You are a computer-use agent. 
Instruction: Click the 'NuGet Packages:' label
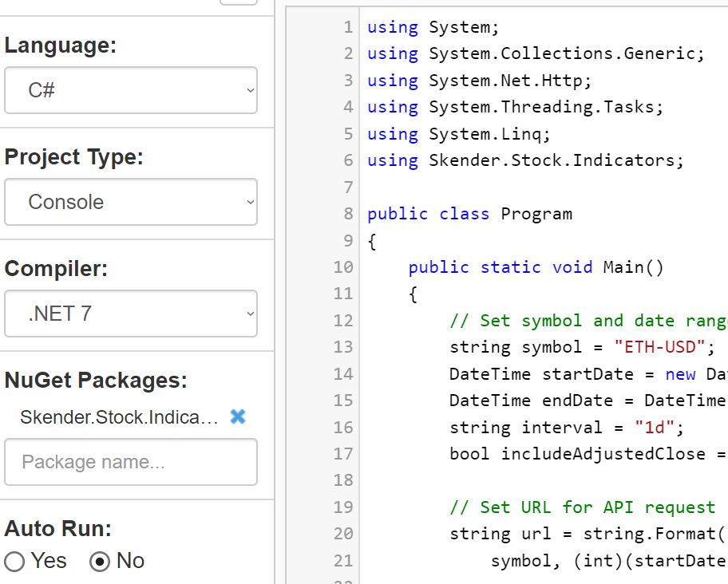pyautogui.click(x=96, y=381)
